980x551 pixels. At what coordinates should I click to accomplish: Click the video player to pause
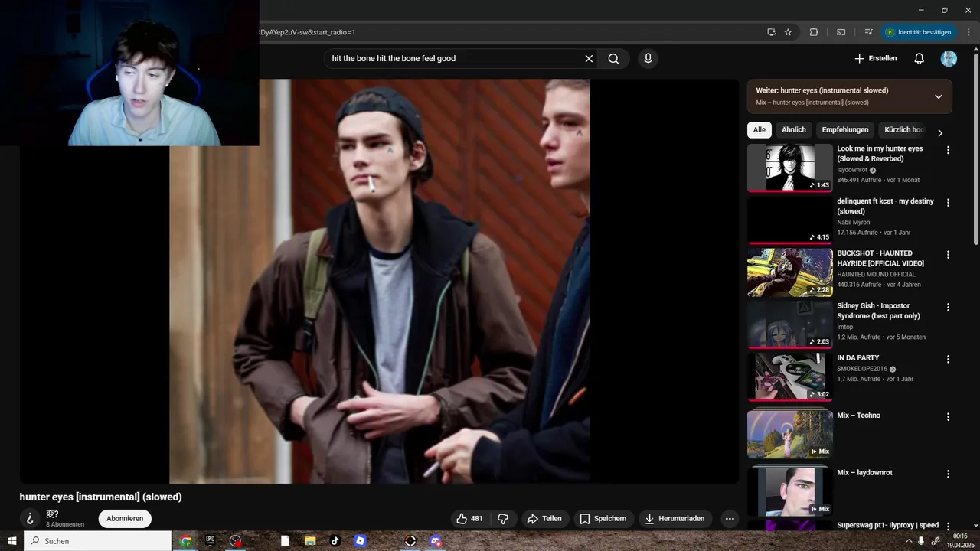click(x=379, y=281)
